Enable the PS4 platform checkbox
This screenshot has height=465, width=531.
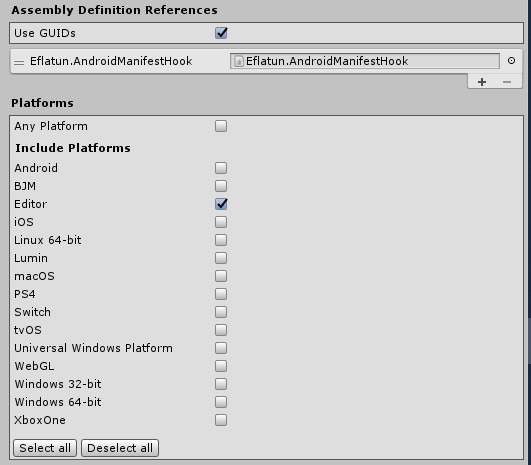(221, 294)
